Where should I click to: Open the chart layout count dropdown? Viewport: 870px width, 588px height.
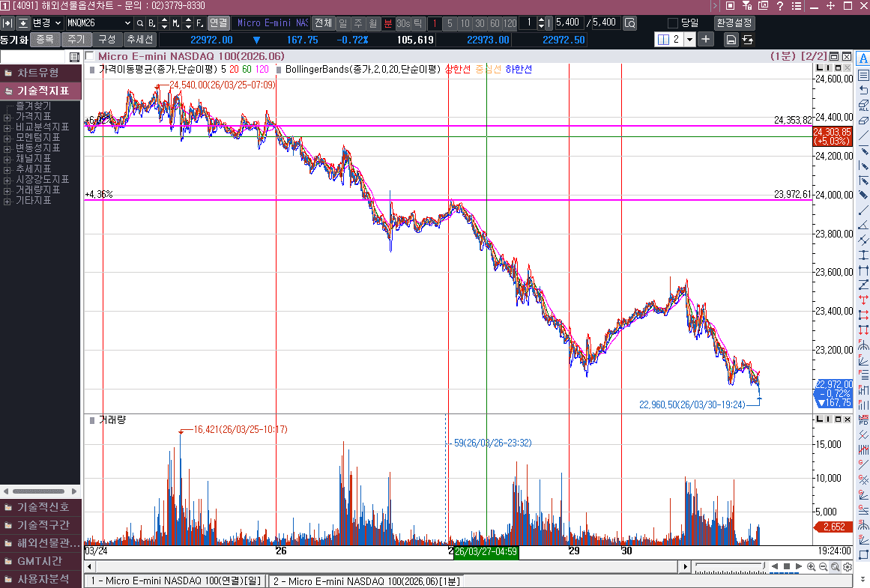click(689, 40)
